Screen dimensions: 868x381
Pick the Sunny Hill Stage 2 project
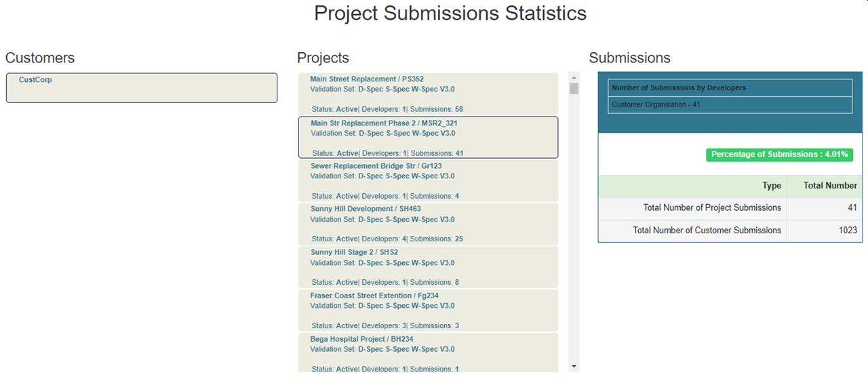[427, 267]
